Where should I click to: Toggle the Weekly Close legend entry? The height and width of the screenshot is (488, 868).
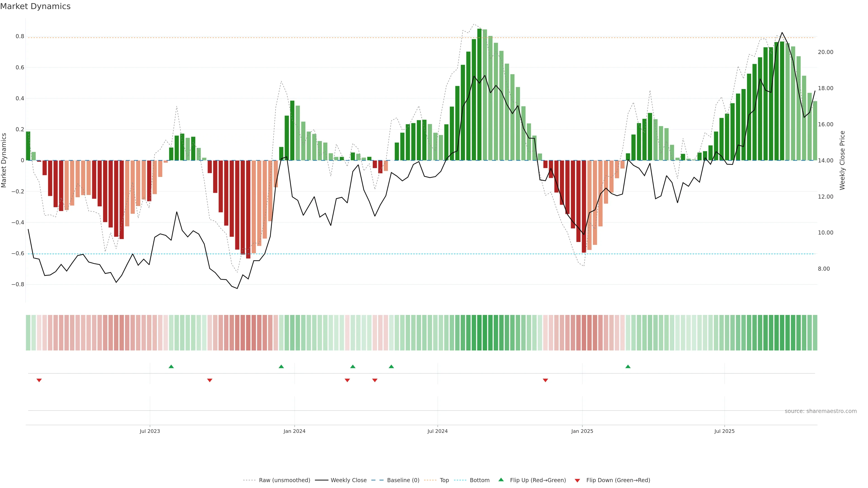348,480
